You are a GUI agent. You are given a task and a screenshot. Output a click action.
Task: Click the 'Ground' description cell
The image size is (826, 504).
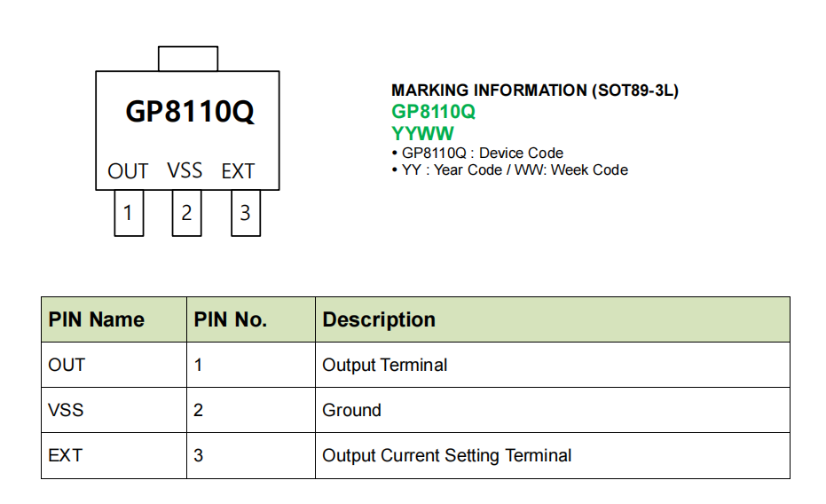[352, 410]
